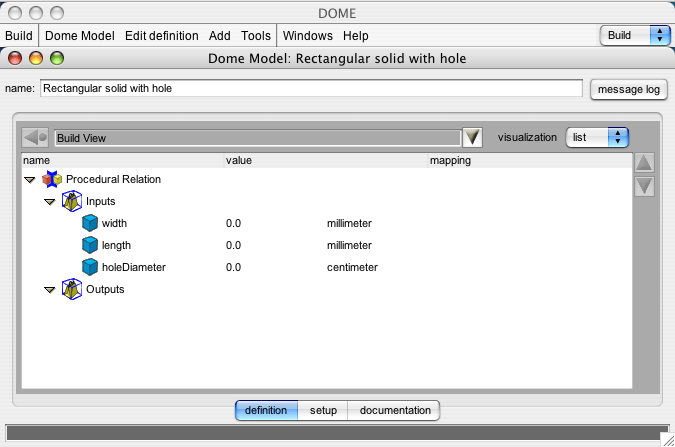Click the back arrow icon beside Build View
The width and height of the screenshot is (675, 447).
35,138
